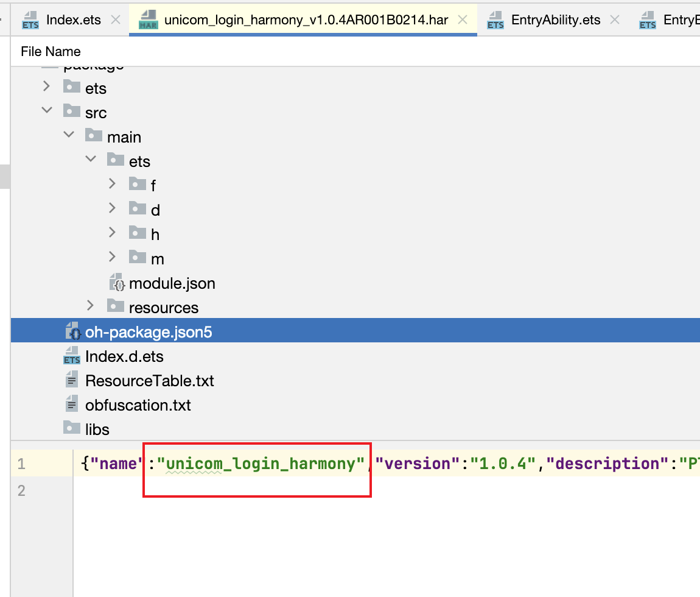
Task: Click the folder icon of ets under main
Action: click(x=116, y=159)
